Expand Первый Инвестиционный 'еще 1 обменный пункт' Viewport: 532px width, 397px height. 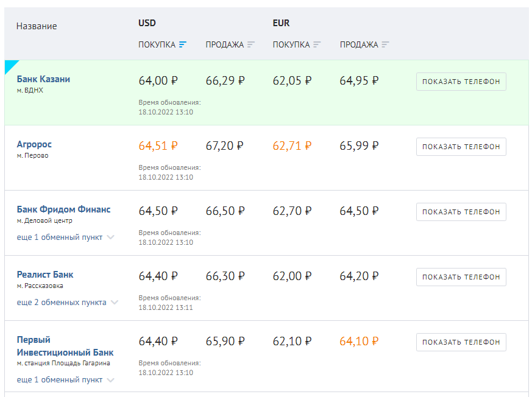60,380
